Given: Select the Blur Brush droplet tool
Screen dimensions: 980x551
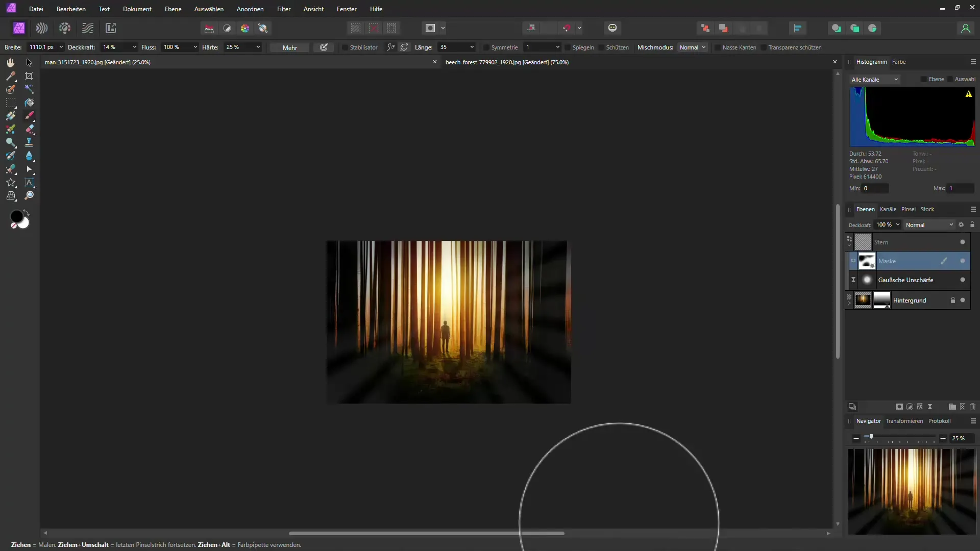Looking at the screenshot, I should (x=29, y=156).
